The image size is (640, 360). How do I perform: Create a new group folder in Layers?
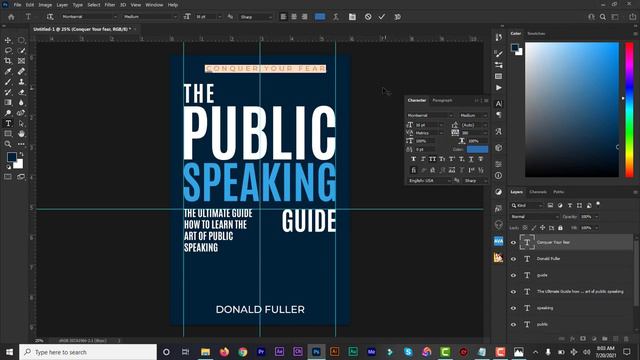pos(605,339)
